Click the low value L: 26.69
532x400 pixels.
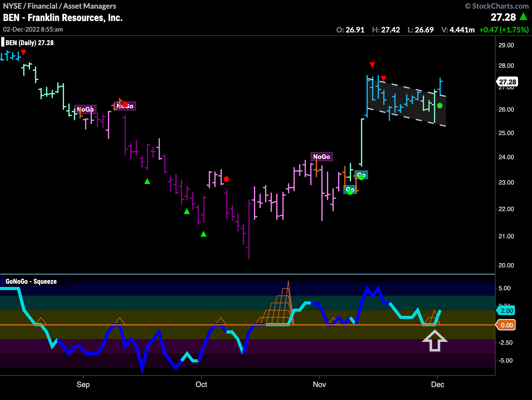click(x=420, y=30)
